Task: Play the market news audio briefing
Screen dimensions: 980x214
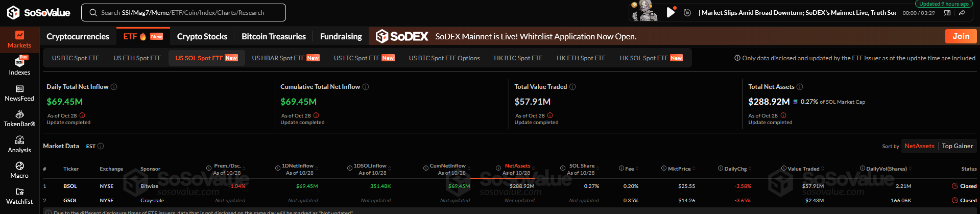Action: [671, 12]
